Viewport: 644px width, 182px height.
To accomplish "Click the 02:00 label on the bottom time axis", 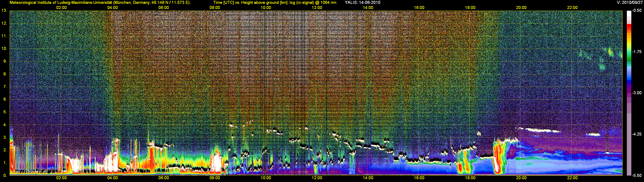I will tap(61, 178).
